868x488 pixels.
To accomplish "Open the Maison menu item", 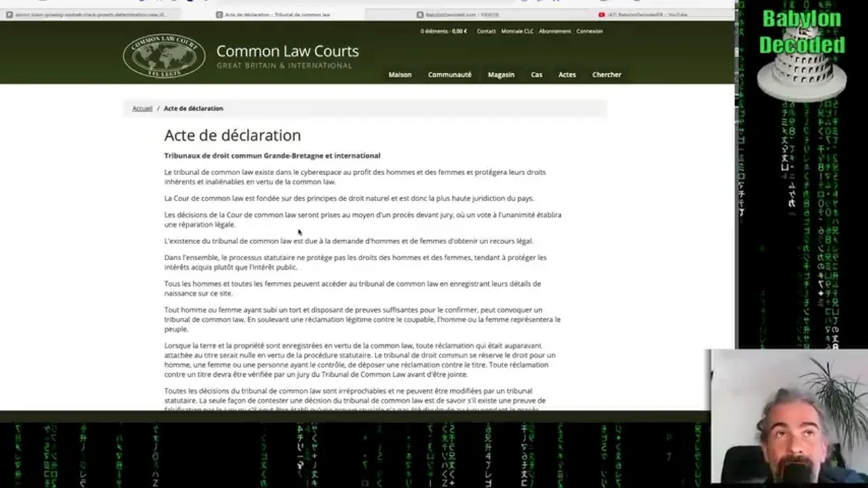I will pos(400,75).
